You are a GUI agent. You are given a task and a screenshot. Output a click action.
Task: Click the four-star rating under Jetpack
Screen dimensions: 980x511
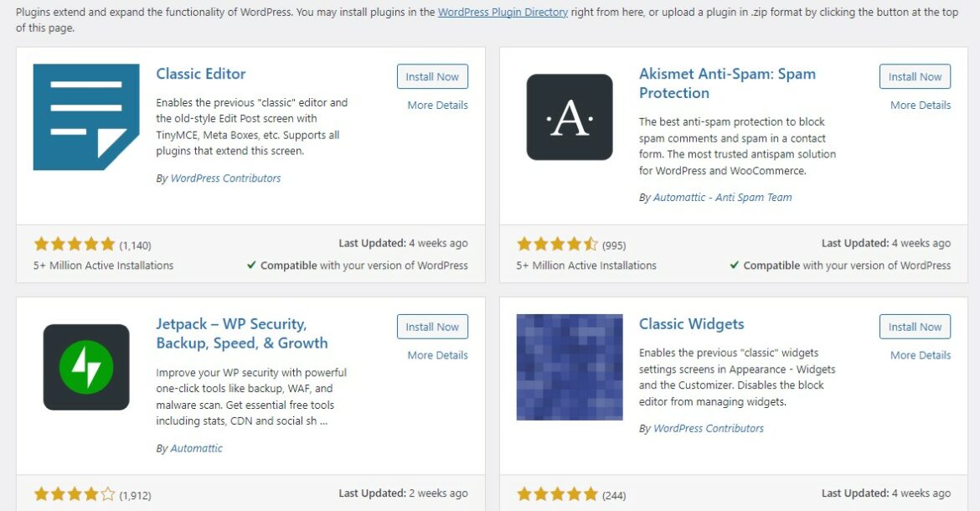click(x=75, y=493)
